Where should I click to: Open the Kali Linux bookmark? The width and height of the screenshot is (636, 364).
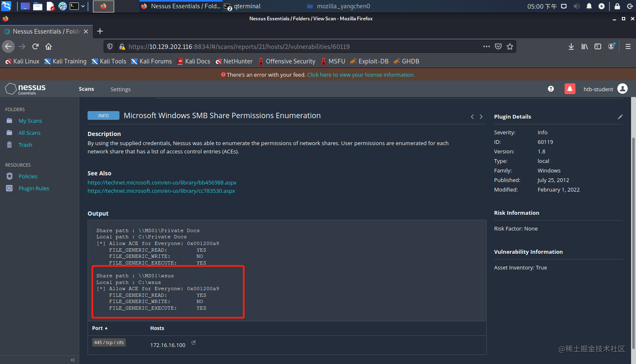[22, 61]
